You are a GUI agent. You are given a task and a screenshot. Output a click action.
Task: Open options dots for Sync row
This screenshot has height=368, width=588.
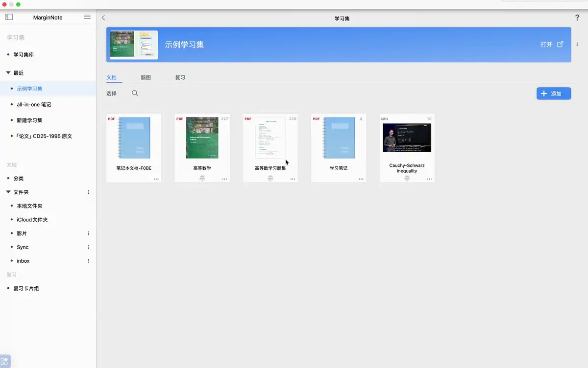(88, 247)
